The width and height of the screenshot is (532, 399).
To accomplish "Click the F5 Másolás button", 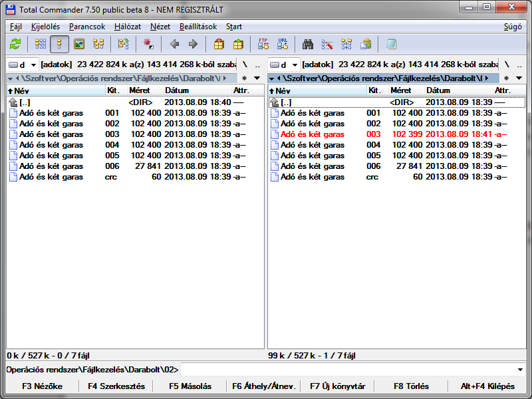I will (190, 386).
